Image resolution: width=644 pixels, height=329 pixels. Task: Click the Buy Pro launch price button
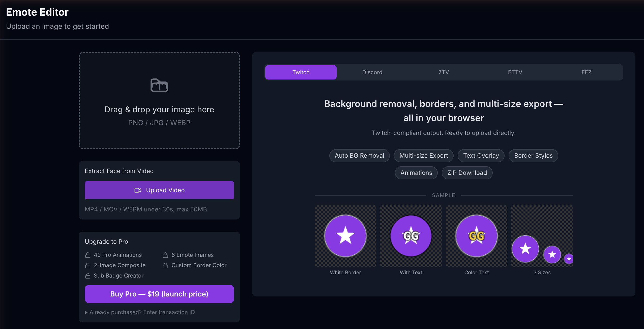[x=159, y=294]
